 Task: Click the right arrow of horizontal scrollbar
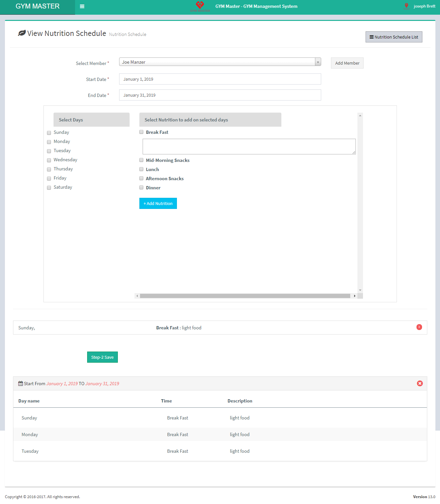354,296
